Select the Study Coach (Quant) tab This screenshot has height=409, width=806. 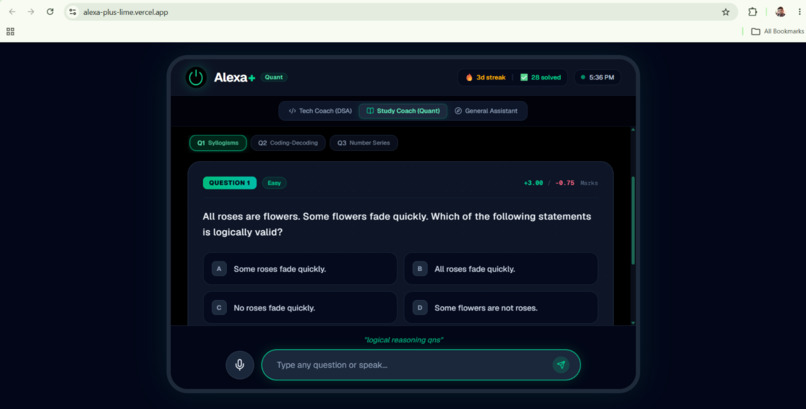[x=403, y=111]
